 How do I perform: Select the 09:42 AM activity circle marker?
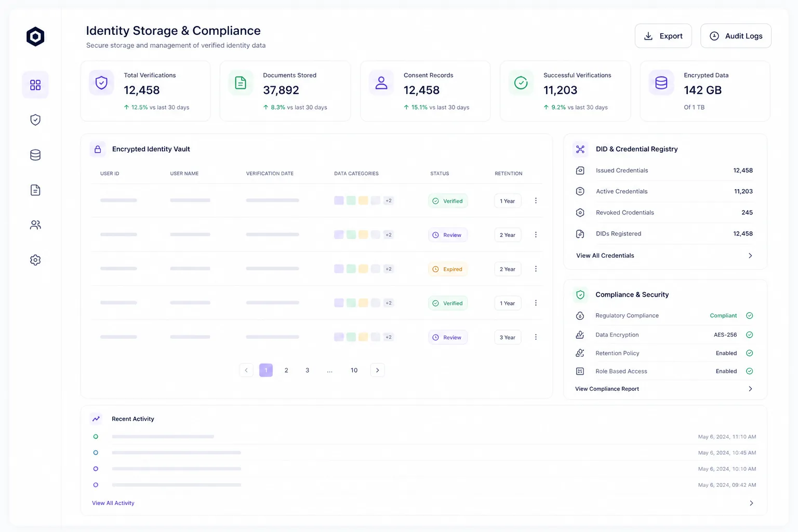coord(96,485)
